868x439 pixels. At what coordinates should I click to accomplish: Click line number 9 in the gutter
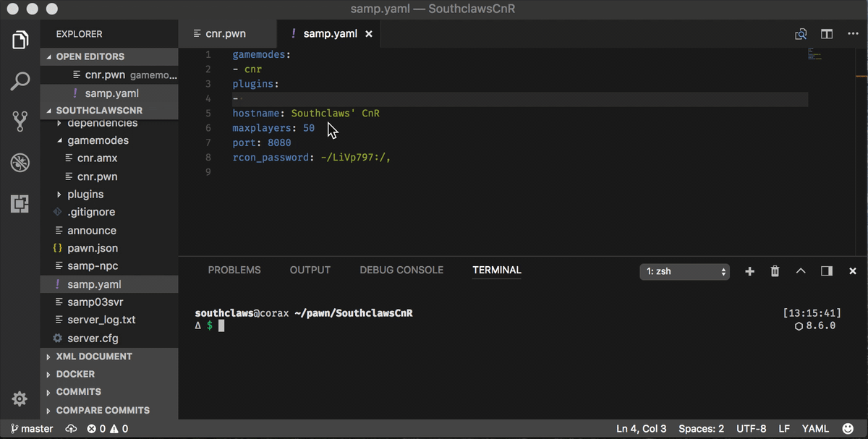point(208,172)
